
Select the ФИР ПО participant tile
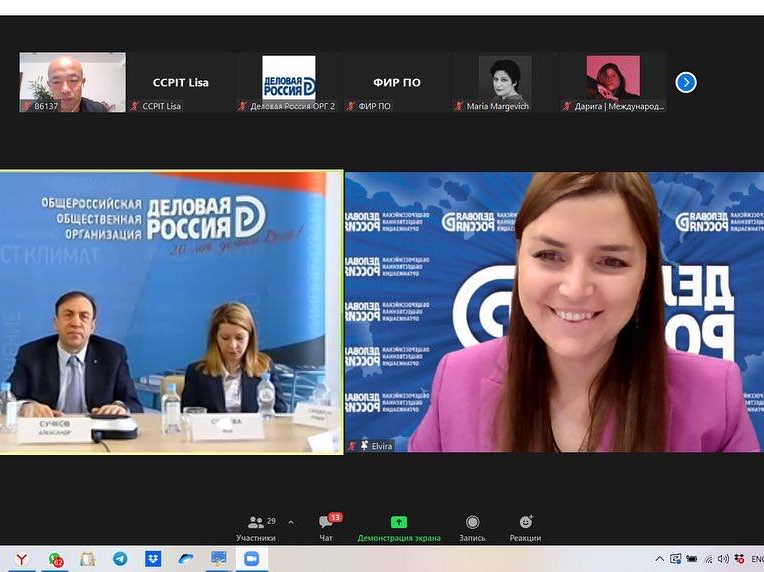tap(397, 82)
